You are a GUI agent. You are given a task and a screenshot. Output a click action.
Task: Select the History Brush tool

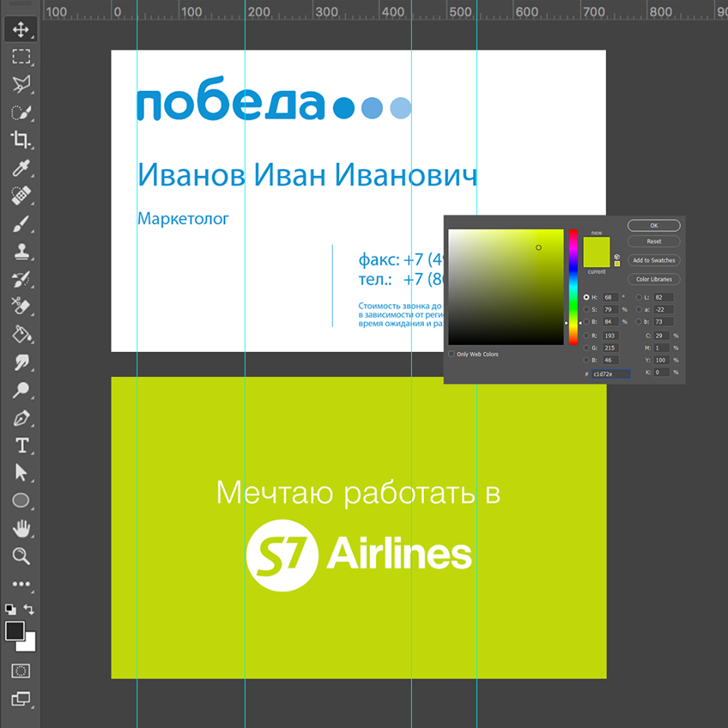(20, 279)
